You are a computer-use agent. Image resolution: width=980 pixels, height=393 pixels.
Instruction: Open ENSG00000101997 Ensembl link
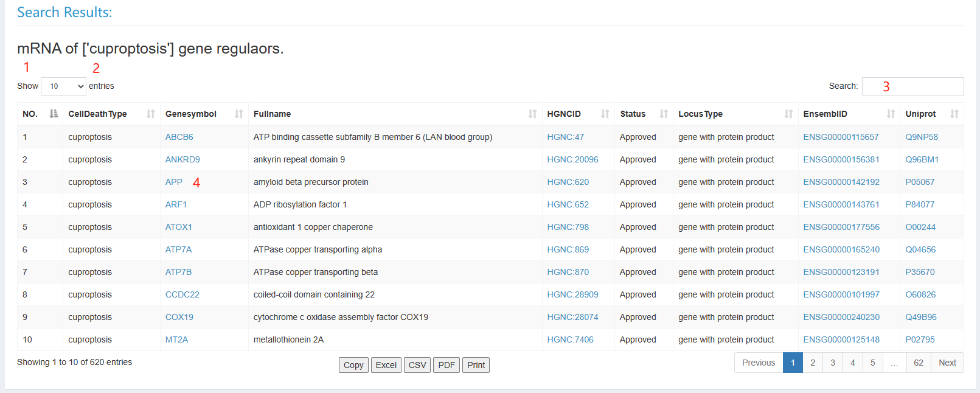tap(841, 294)
